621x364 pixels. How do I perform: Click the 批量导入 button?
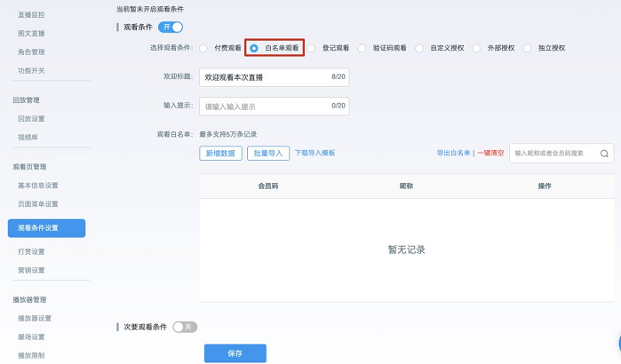coord(268,153)
